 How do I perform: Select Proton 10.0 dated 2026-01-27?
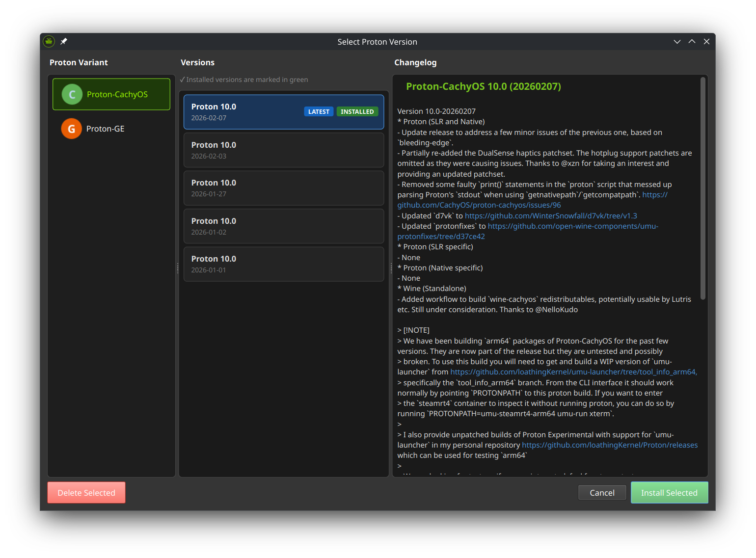pos(283,188)
